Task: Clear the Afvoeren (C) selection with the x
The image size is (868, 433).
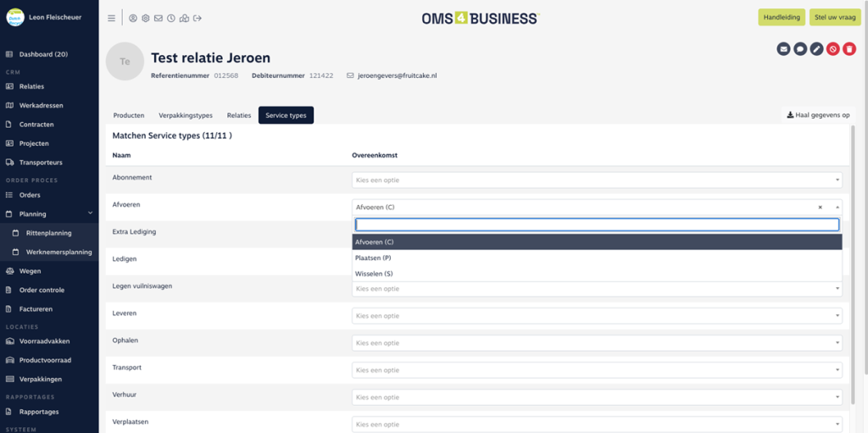Action: click(x=820, y=208)
